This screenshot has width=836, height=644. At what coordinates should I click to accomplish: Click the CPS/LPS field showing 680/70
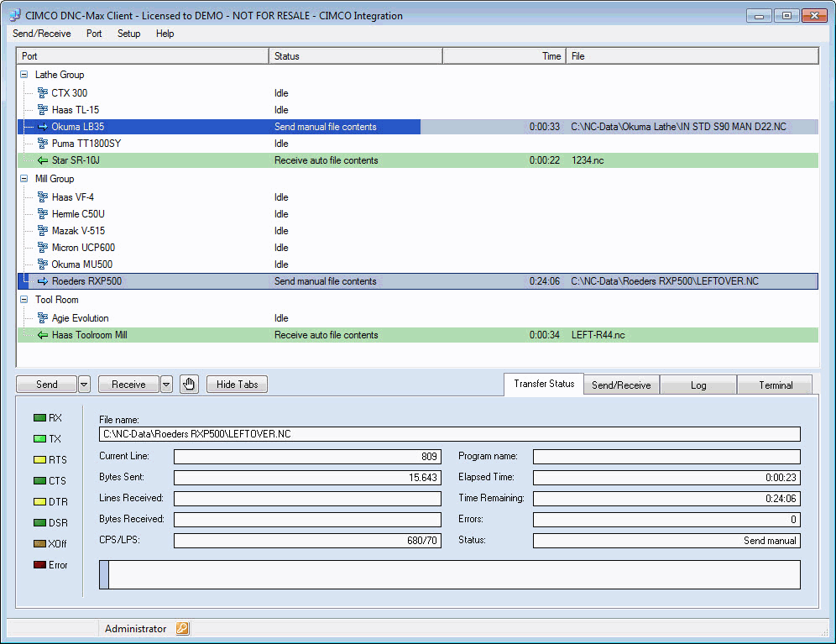tap(308, 541)
